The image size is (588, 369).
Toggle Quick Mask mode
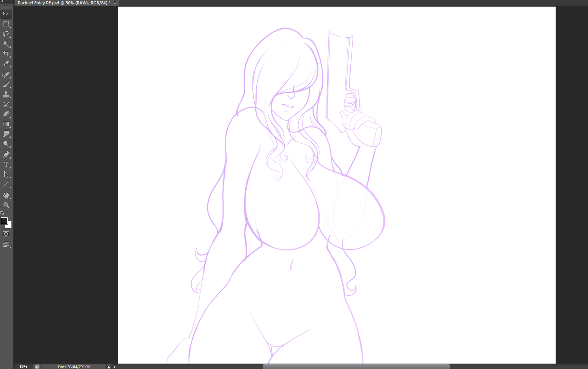6,234
